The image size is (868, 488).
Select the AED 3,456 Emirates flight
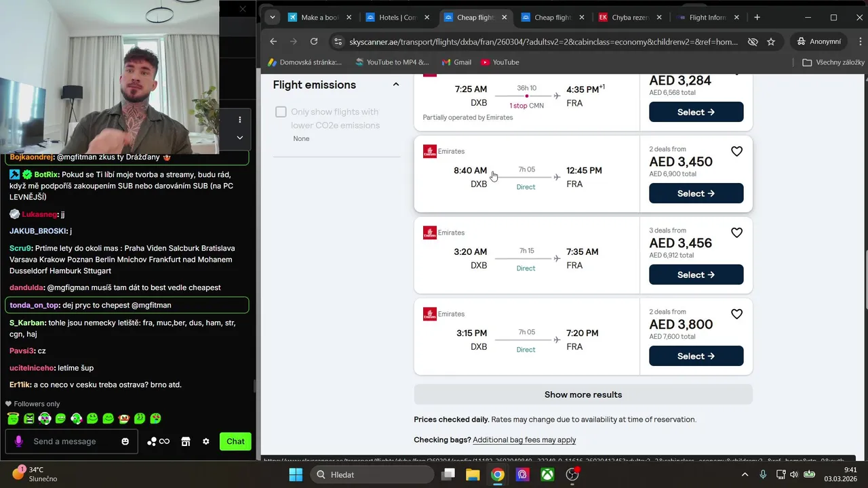tap(696, 274)
